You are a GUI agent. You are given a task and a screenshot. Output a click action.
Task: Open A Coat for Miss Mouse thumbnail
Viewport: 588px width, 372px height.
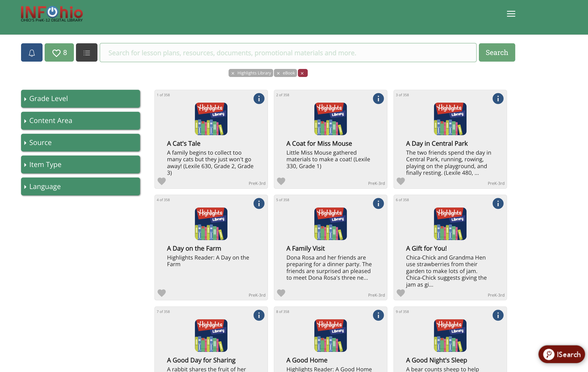pos(330,119)
